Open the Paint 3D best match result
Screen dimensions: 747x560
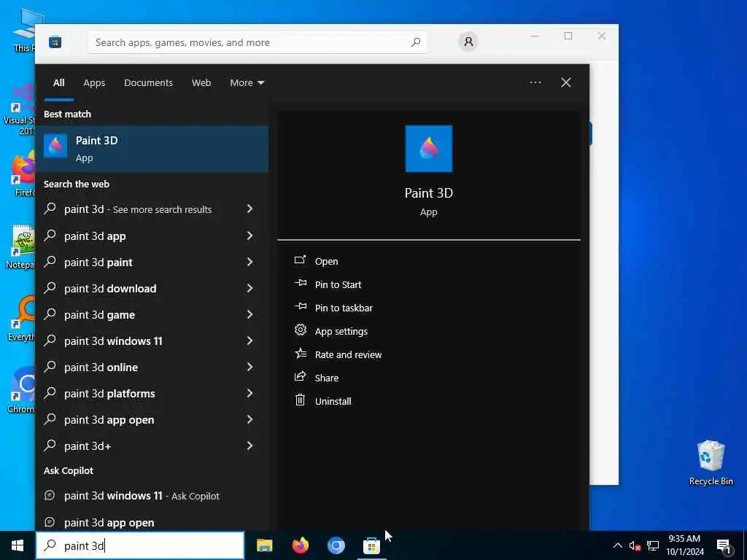[152, 149]
